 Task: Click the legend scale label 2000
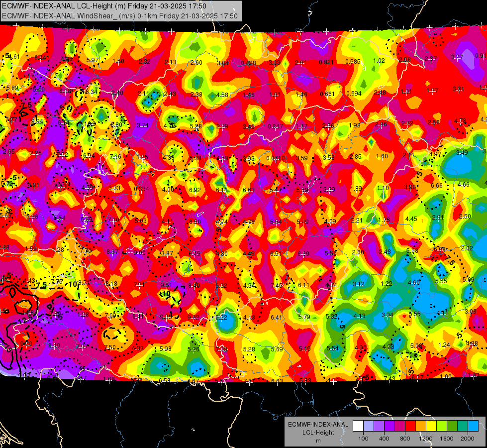click(468, 439)
